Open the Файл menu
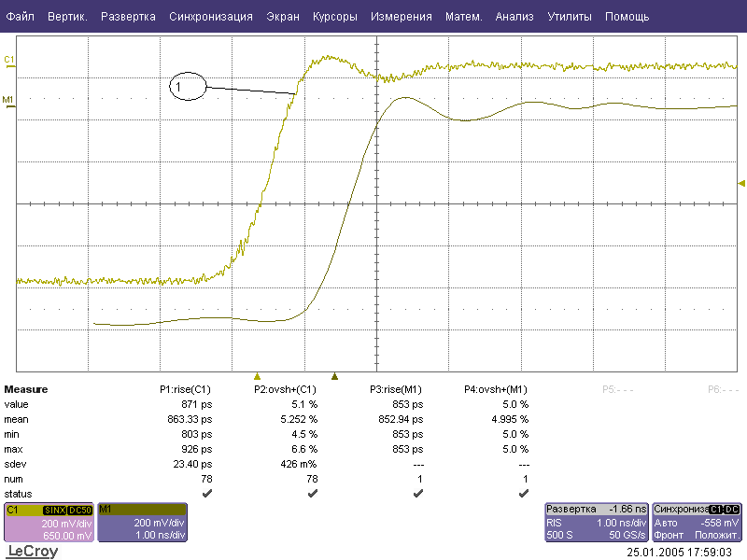This screenshot has height=560, width=747. click(20, 17)
